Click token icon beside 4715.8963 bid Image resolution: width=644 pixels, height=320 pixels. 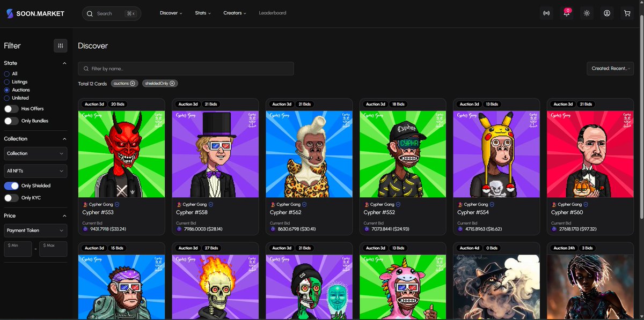(460, 229)
